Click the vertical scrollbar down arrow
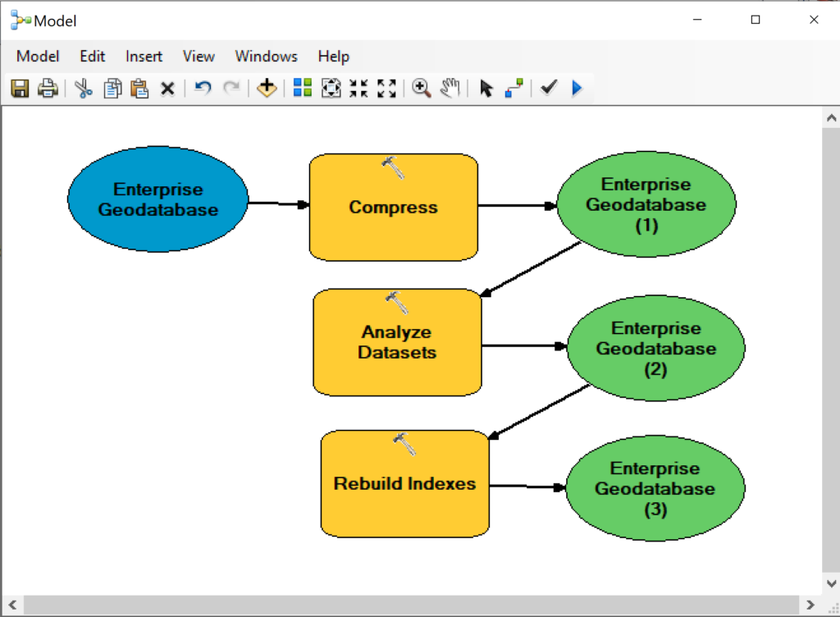 [830, 584]
